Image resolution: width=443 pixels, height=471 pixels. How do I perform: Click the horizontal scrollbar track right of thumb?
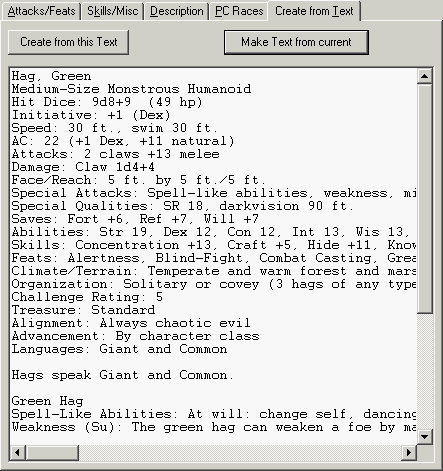point(240,452)
